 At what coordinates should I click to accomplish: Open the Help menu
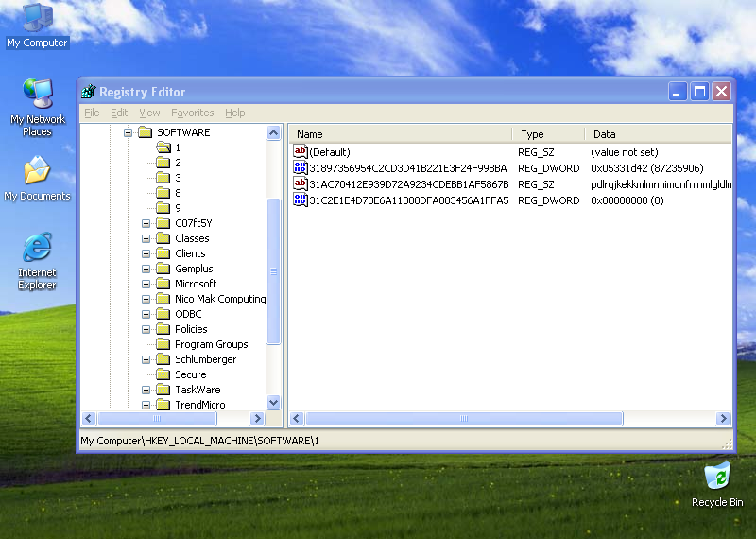234,113
